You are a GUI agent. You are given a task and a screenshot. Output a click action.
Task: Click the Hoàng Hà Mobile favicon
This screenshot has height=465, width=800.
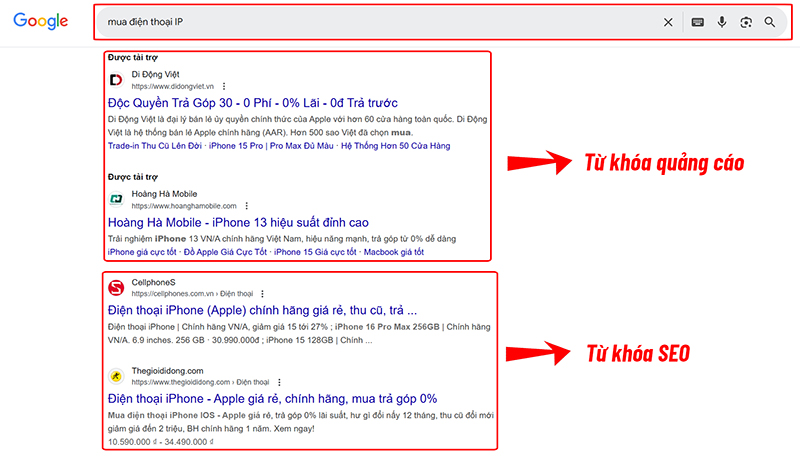pyautogui.click(x=116, y=199)
